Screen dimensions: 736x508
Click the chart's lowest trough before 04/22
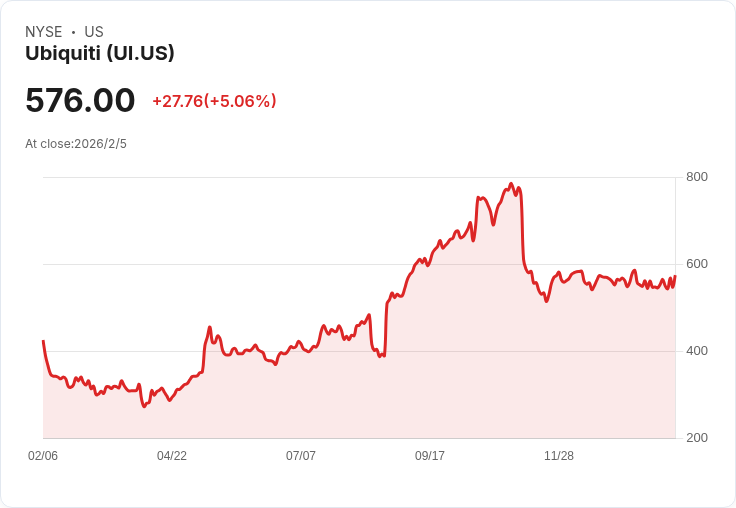tap(144, 406)
